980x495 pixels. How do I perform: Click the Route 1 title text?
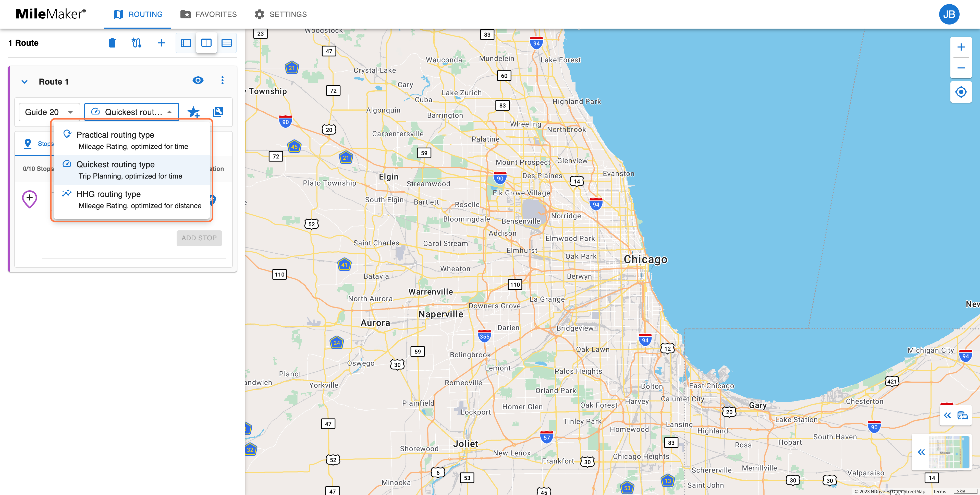[x=54, y=82]
